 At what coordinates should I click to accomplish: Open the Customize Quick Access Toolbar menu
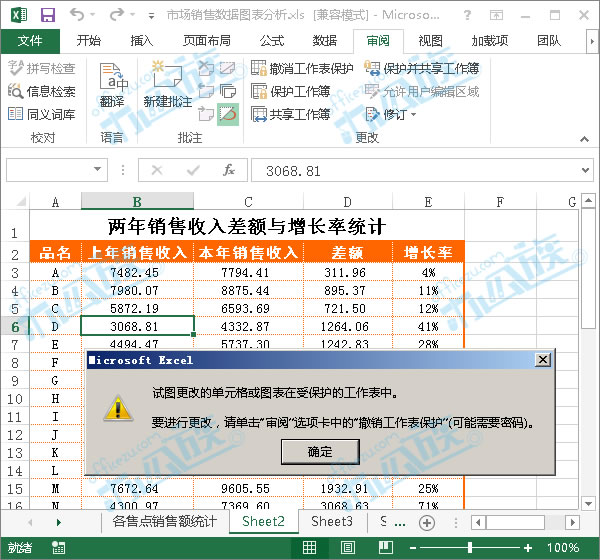(152, 16)
